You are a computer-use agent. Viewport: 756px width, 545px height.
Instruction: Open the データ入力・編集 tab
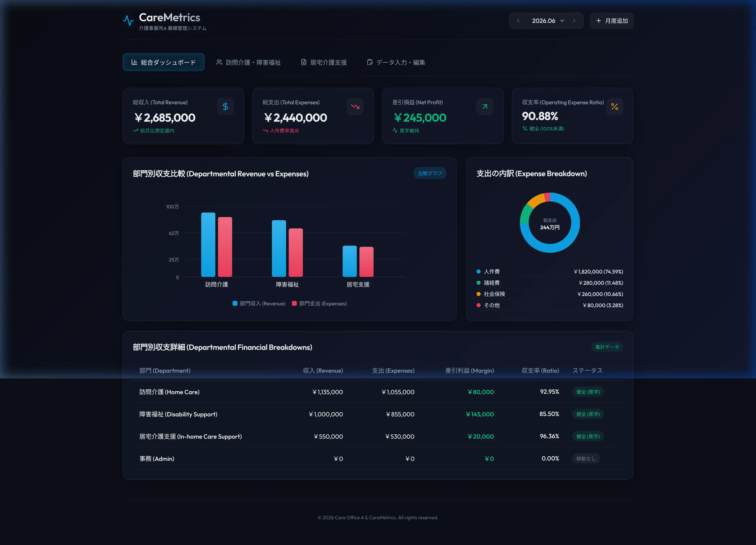coord(396,62)
